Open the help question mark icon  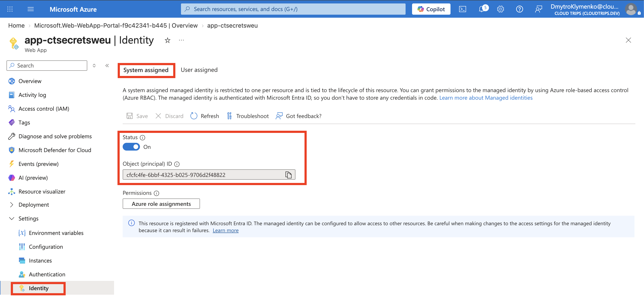(519, 9)
